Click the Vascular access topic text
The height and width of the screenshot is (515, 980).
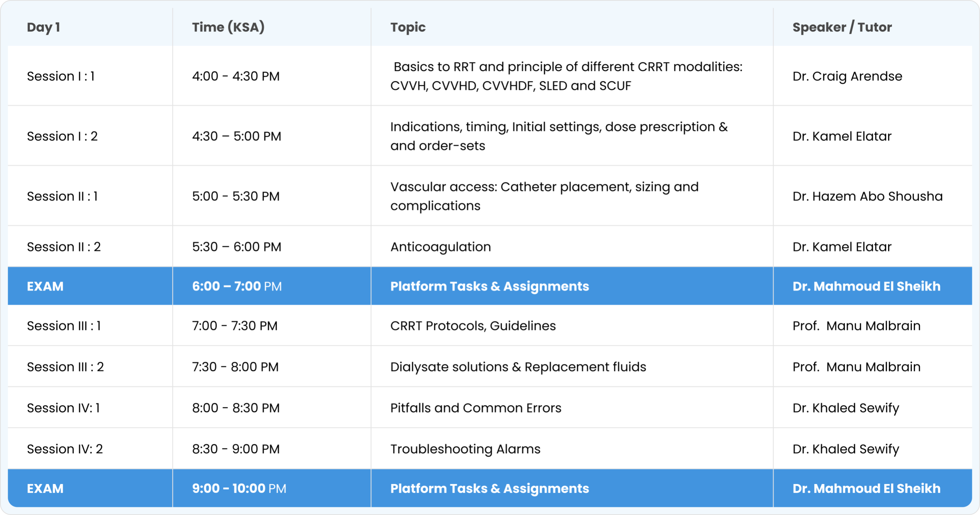pos(544,196)
